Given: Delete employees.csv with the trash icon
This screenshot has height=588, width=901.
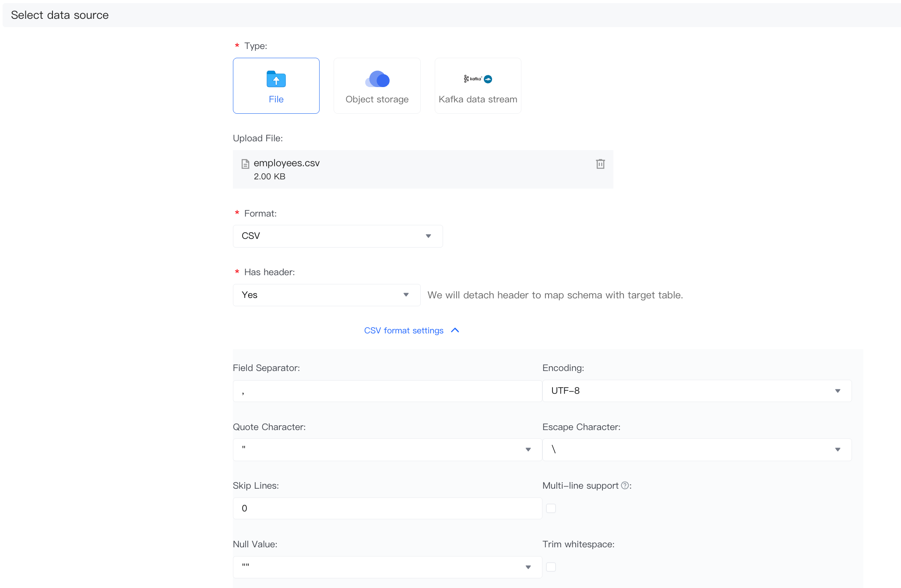Looking at the screenshot, I should [600, 164].
